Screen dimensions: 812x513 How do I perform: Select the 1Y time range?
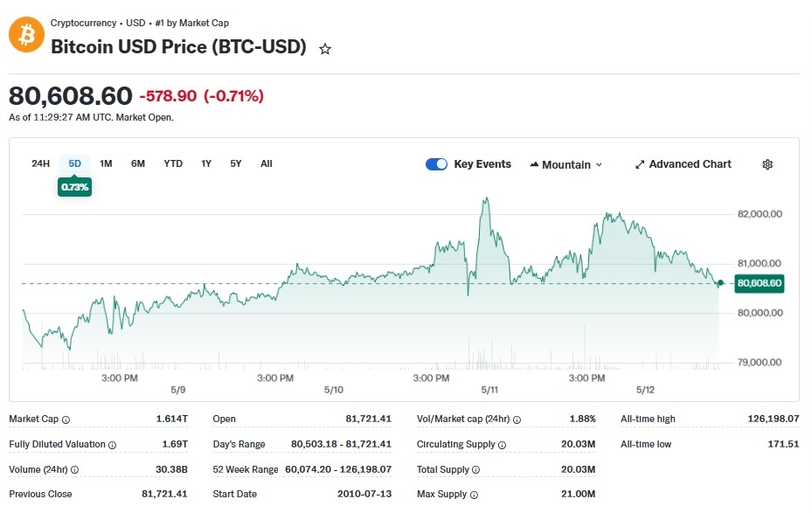pyautogui.click(x=206, y=163)
